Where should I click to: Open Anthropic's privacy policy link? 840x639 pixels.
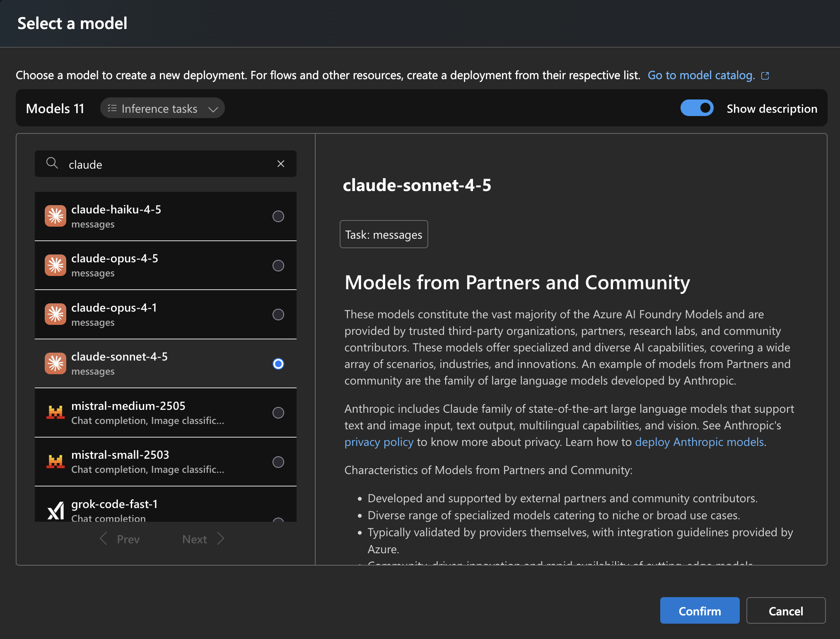(378, 442)
